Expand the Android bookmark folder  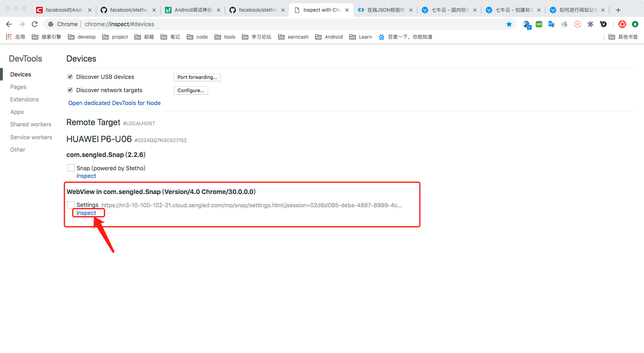coord(329,37)
